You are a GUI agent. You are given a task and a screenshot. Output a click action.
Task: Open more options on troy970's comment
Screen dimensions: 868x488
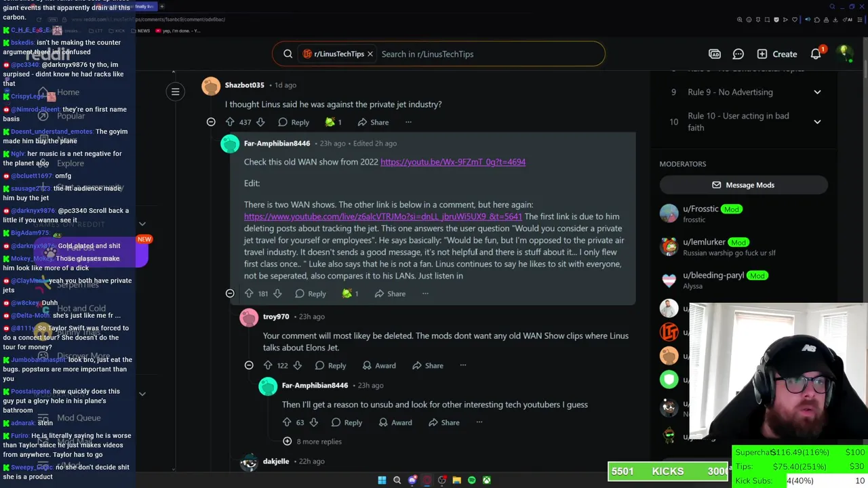click(x=463, y=365)
